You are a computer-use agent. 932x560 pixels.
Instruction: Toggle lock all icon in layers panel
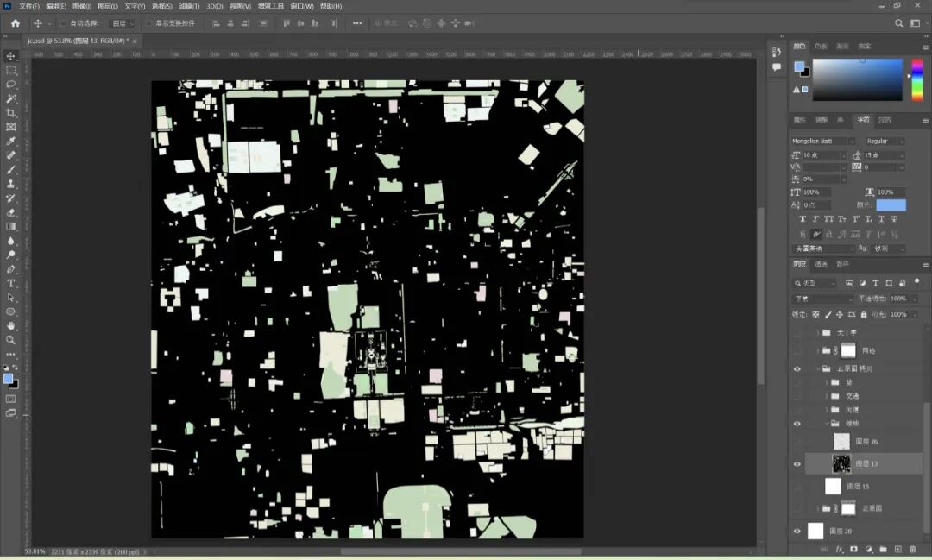pos(864,314)
